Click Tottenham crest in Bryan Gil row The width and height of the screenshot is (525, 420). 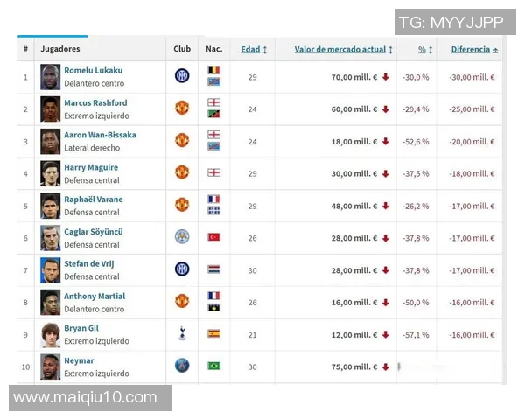point(182,333)
